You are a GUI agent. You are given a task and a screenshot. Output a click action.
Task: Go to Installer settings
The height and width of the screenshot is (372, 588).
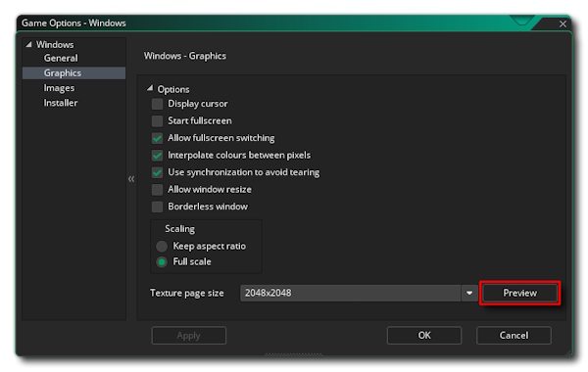[x=61, y=103]
